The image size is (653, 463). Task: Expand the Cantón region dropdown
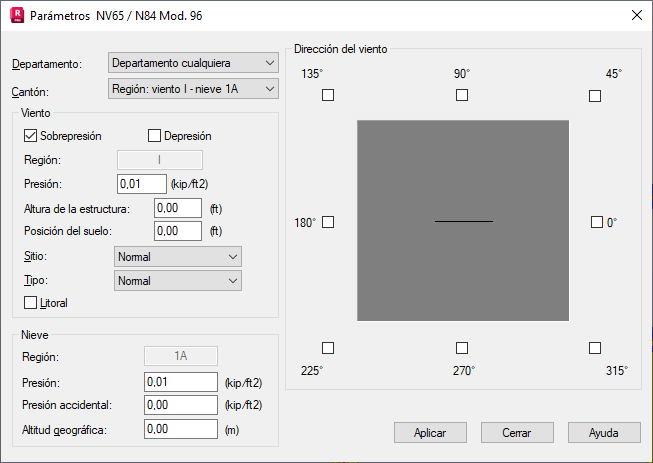193,89
